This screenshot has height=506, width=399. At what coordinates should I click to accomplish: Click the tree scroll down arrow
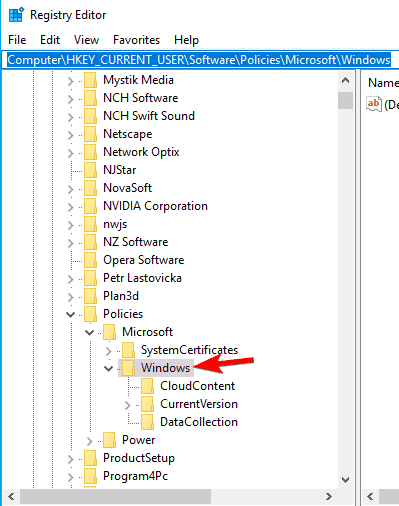(345, 480)
